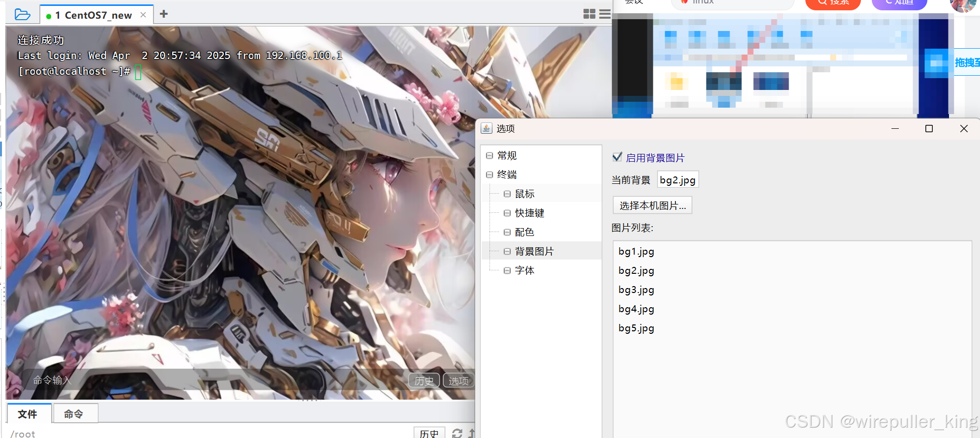Open the 背景图片 settings item
This screenshot has width=980, height=438.
pyautogui.click(x=534, y=251)
